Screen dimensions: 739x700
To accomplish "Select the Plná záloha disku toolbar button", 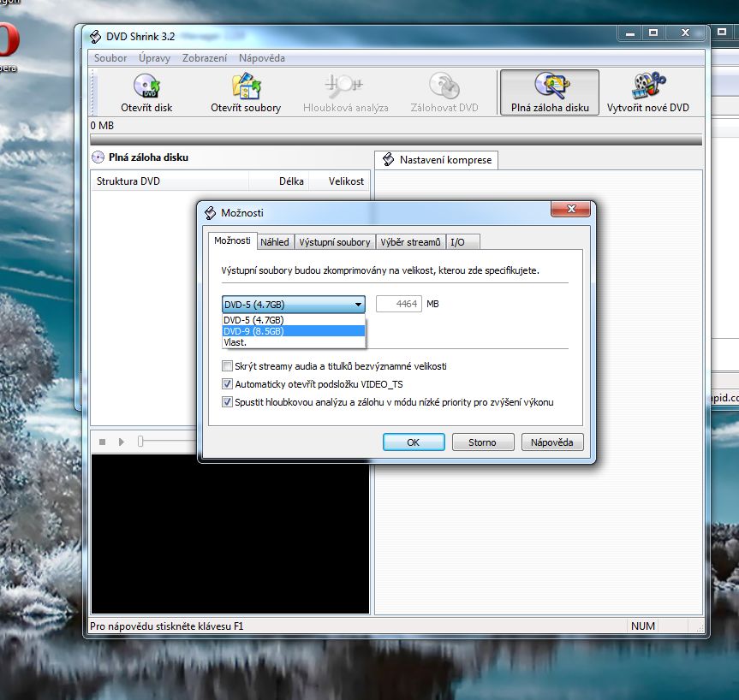I will pyautogui.click(x=550, y=92).
